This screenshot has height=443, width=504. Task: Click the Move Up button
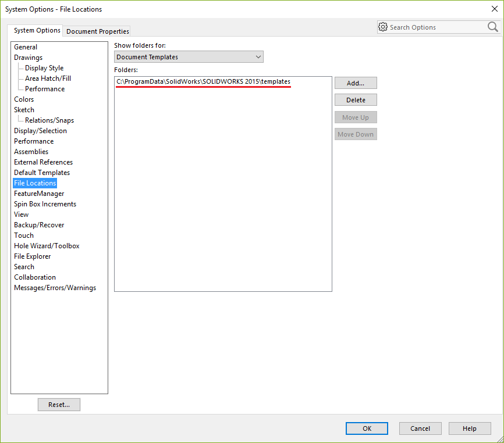point(356,117)
